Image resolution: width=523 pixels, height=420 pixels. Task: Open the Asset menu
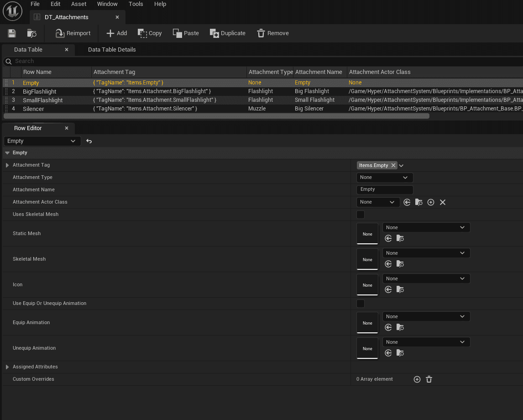[78, 4]
